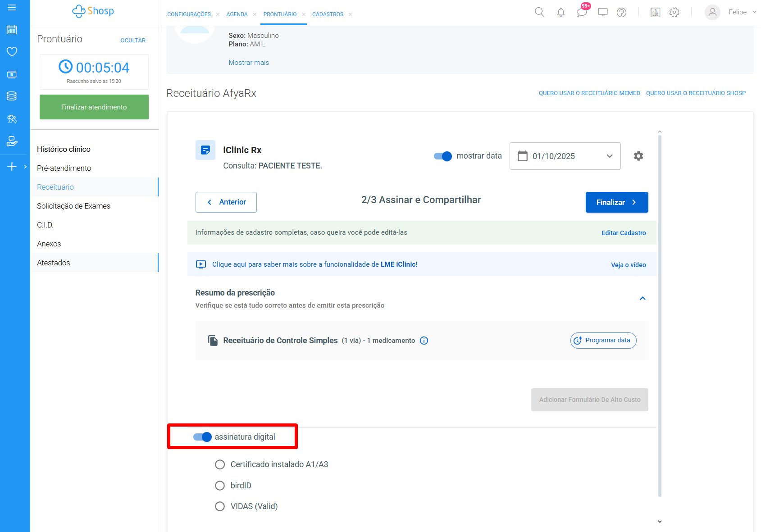Select the birdID radio option

220,486
